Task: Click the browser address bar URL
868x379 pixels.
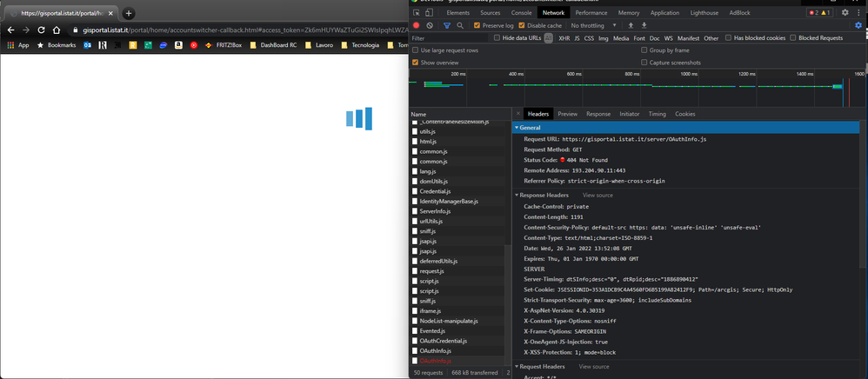Action: click(x=244, y=30)
